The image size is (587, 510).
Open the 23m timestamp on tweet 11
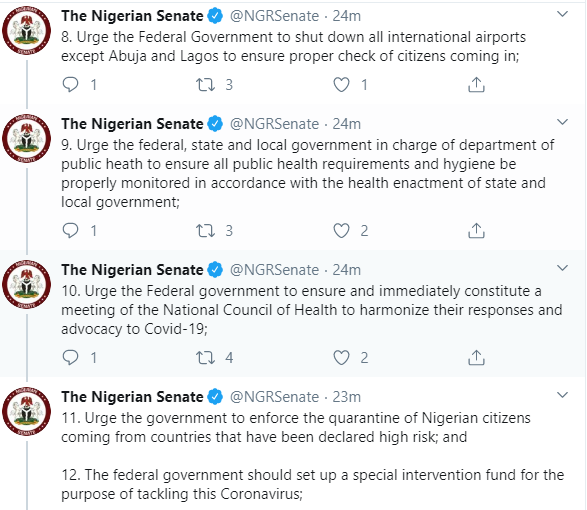pos(347,397)
